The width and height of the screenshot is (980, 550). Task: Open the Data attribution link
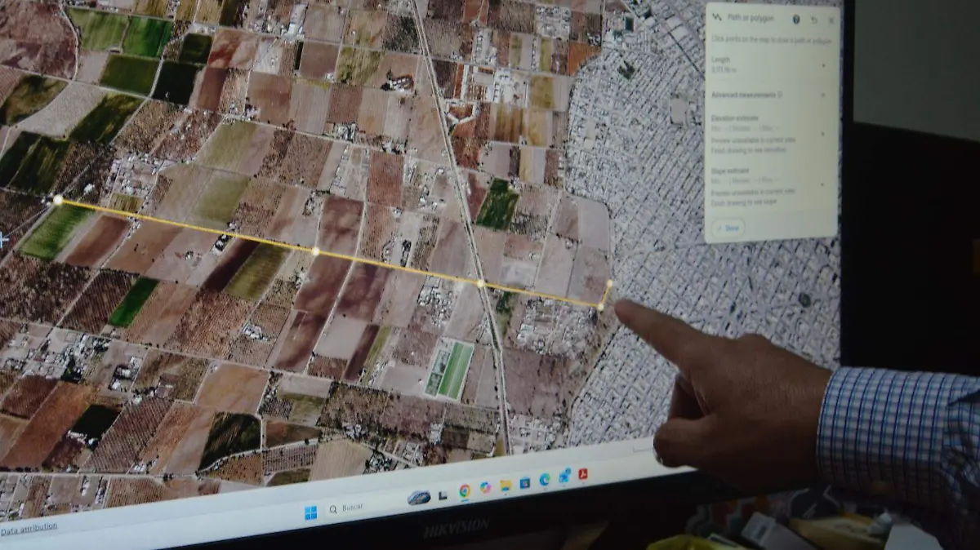[29, 528]
